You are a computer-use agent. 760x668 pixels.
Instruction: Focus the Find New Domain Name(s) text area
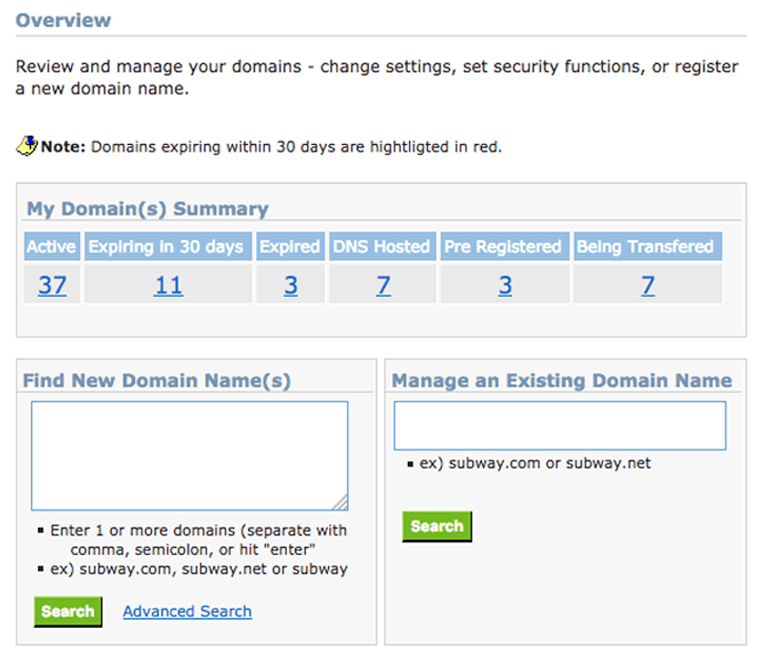click(x=190, y=456)
